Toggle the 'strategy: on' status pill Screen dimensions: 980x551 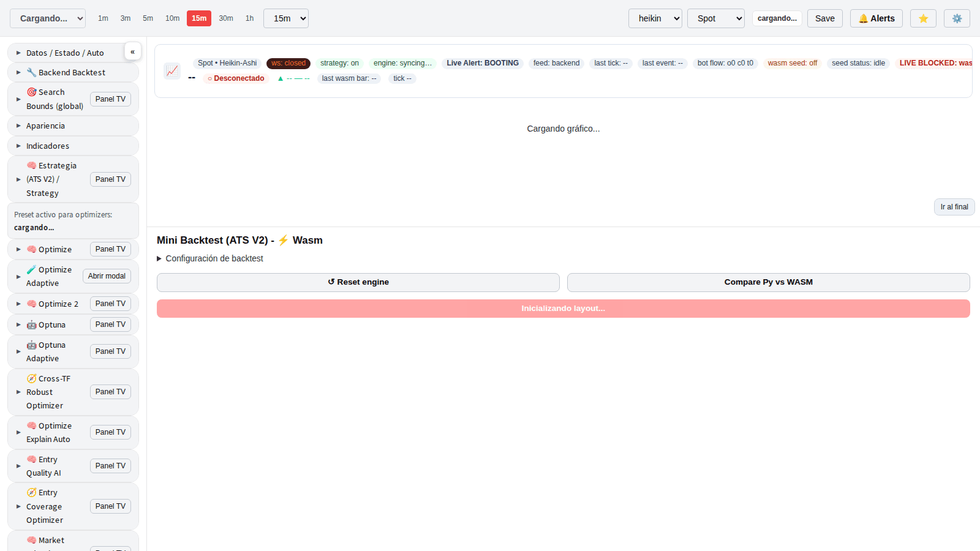[339, 63]
